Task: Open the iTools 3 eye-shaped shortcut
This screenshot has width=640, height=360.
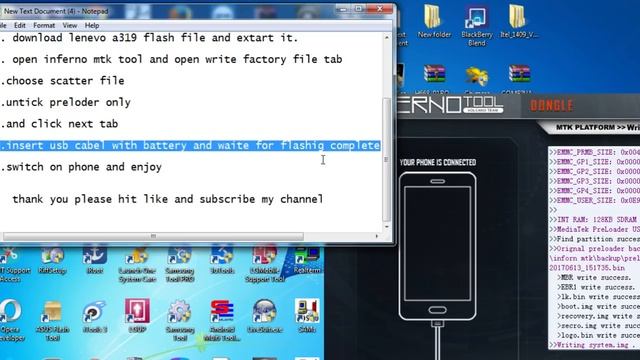Action: [94, 317]
